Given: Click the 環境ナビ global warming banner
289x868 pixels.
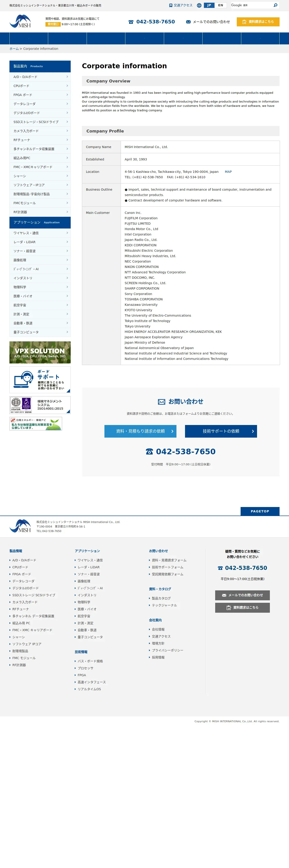Looking at the screenshot, I should coord(36,424).
